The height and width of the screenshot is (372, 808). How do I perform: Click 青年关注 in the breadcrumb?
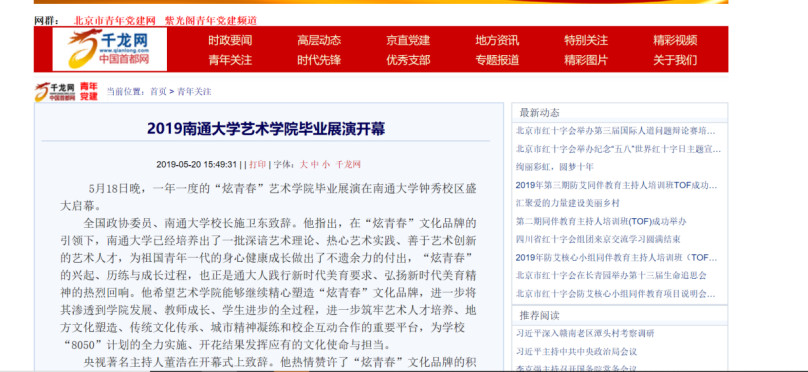click(x=194, y=92)
